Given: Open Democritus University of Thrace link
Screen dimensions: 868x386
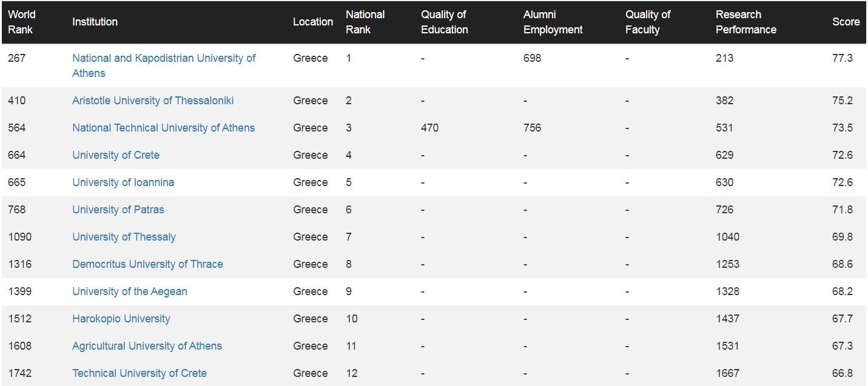Looking at the screenshot, I should coord(147,264).
